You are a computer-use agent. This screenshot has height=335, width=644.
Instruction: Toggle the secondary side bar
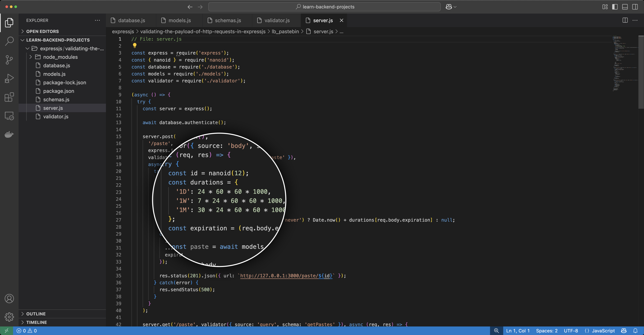point(635,7)
